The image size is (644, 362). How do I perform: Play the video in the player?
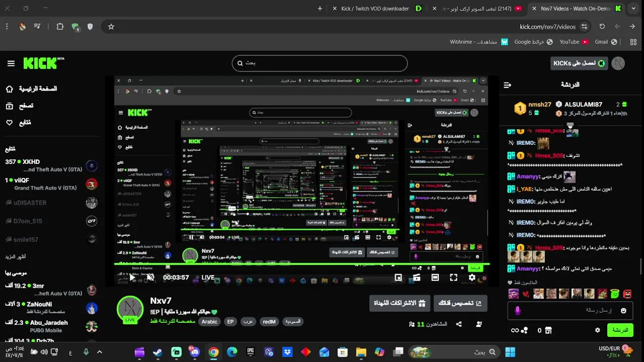tap(132, 277)
